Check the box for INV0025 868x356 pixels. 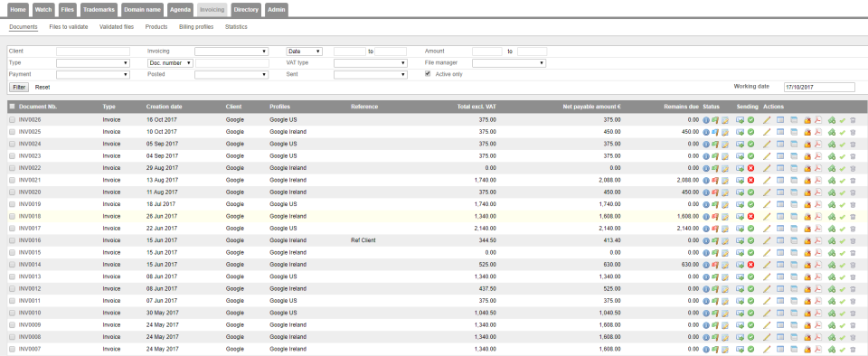click(12, 132)
